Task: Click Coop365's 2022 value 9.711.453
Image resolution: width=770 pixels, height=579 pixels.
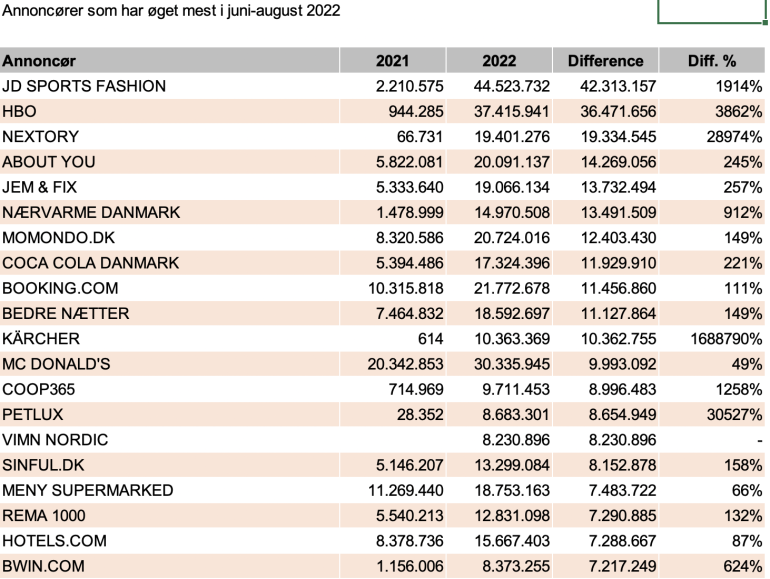Action: pos(516,389)
